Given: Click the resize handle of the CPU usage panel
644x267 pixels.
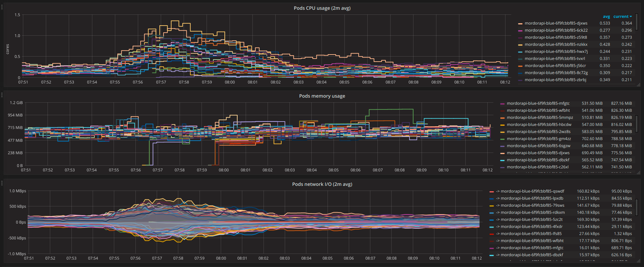Looking at the screenshot, I should [638, 85].
